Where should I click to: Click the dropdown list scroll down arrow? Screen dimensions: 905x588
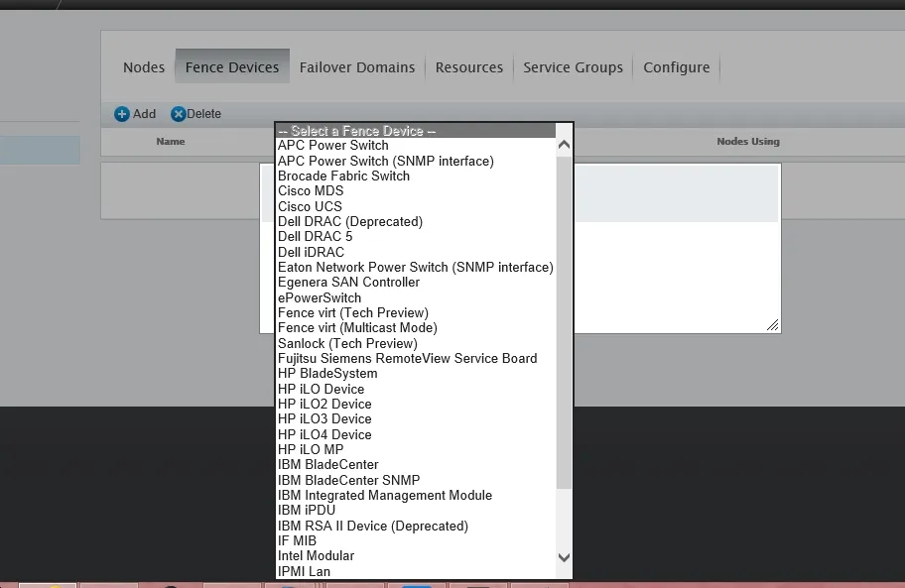point(564,557)
